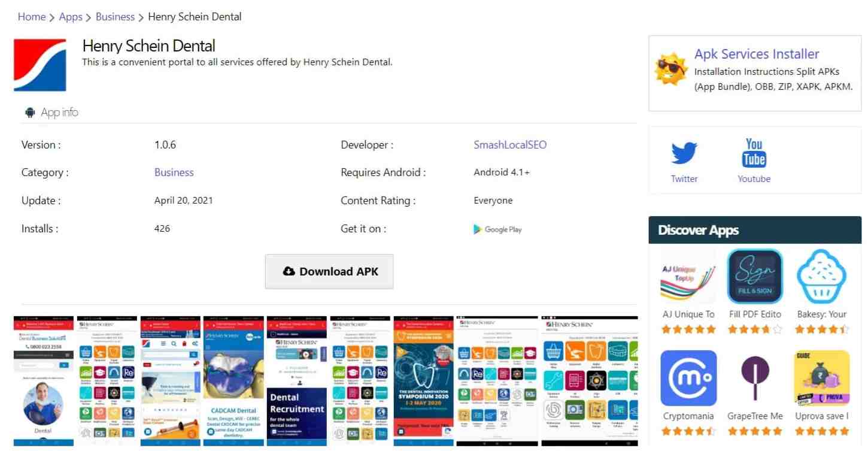The image size is (868, 454).
Task: Click the Cryptomania app icon
Action: click(x=688, y=379)
